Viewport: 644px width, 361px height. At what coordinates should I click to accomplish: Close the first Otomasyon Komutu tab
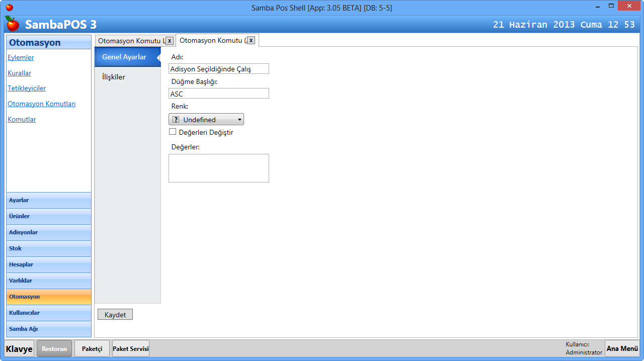pos(170,41)
